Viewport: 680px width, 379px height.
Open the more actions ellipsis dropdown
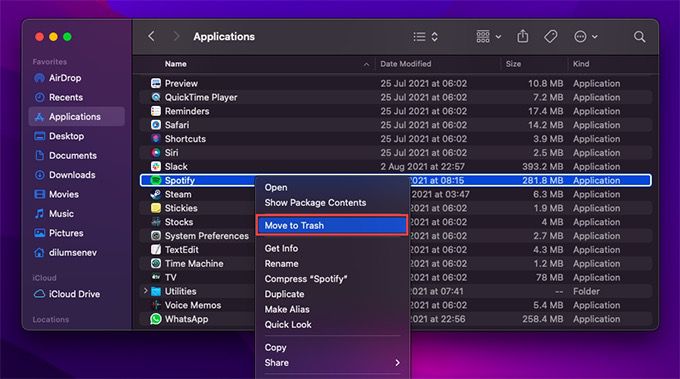585,37
